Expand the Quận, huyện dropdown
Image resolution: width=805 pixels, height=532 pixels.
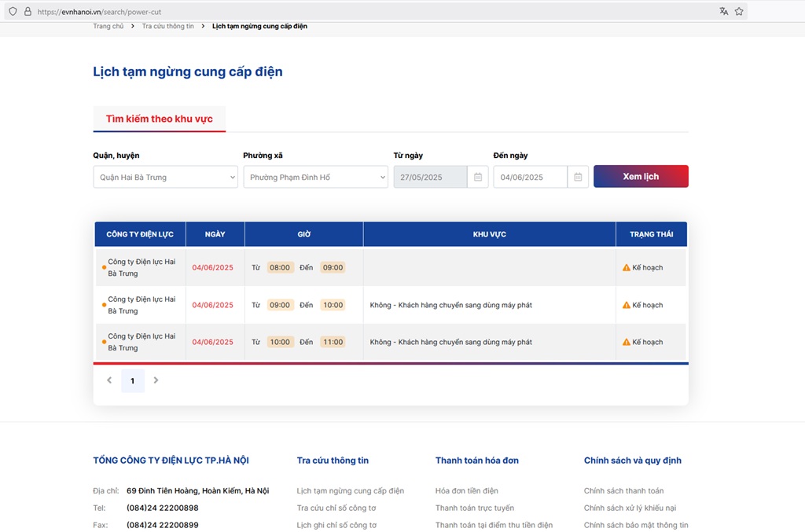pyautogui.click(x=165, y=178)
